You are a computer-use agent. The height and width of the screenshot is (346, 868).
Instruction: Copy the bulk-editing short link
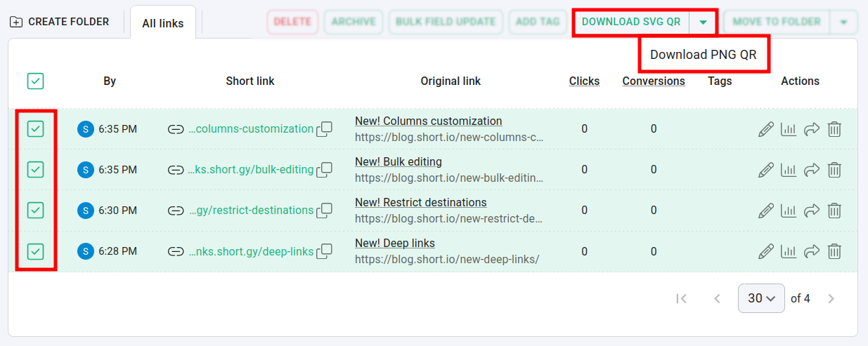point(325,170)
